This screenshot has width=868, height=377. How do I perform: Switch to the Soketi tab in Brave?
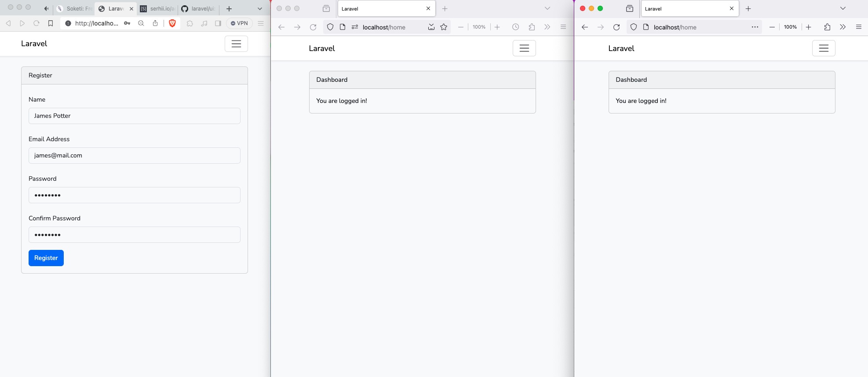(74, 9)
